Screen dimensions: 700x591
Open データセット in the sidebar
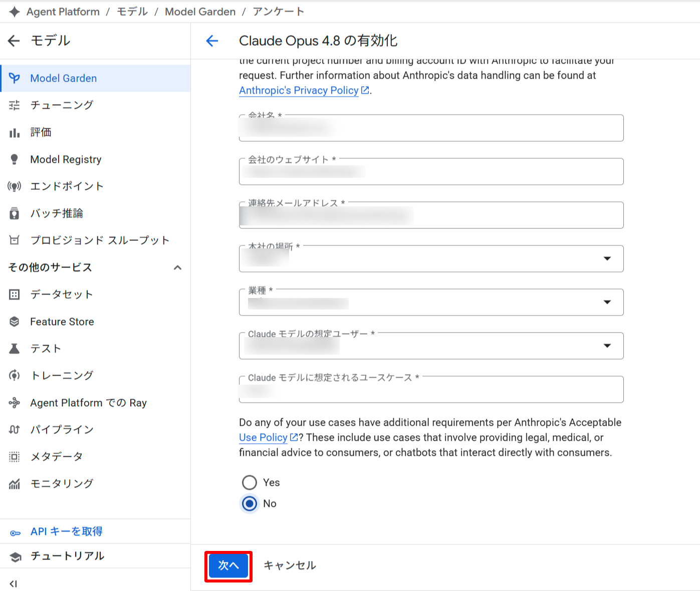pos(95,294)
